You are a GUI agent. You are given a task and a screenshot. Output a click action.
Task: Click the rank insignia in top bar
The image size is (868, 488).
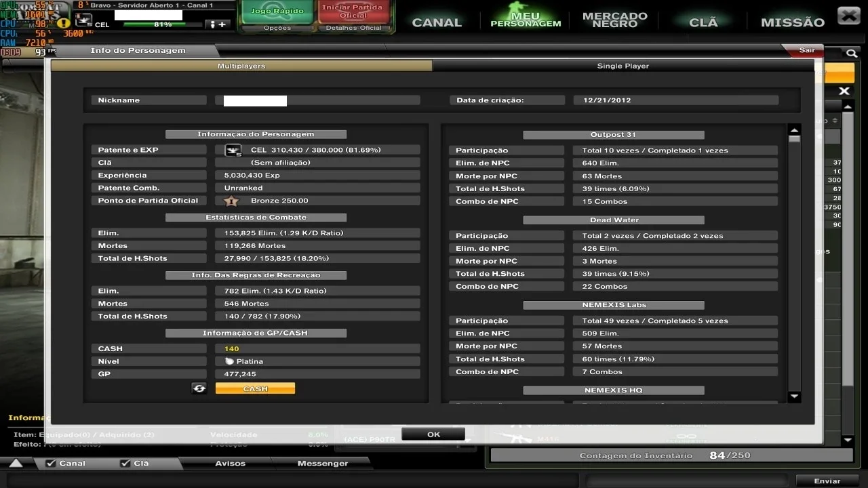83,20
